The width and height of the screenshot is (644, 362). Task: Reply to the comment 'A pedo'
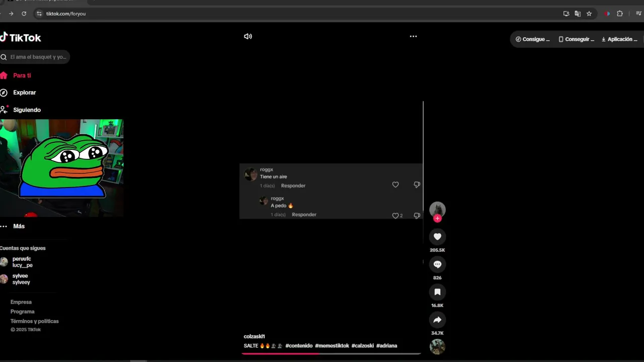[304, 215]
